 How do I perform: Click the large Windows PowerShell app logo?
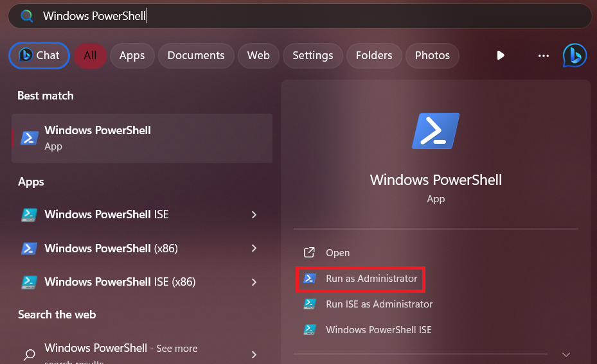[436, 131]
